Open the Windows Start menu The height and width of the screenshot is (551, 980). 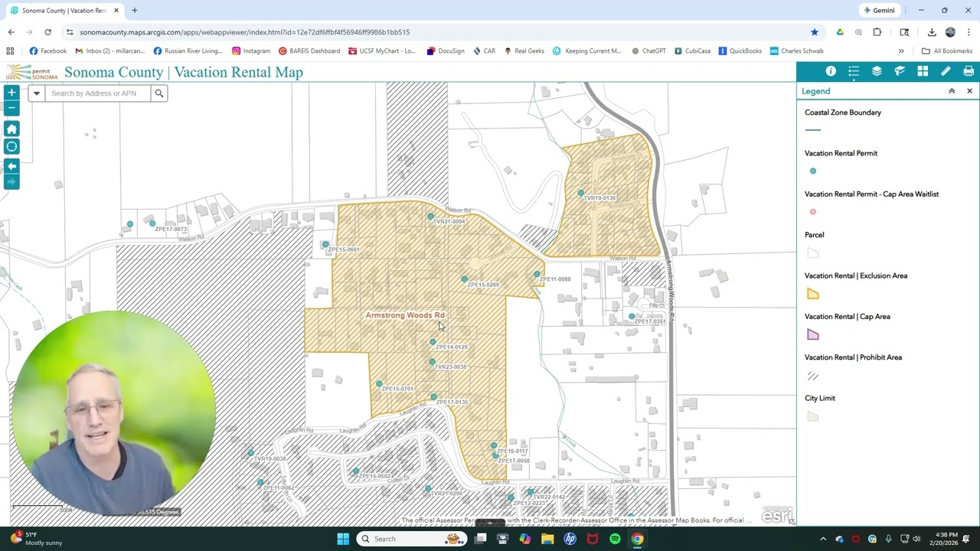tap(343, 539)
